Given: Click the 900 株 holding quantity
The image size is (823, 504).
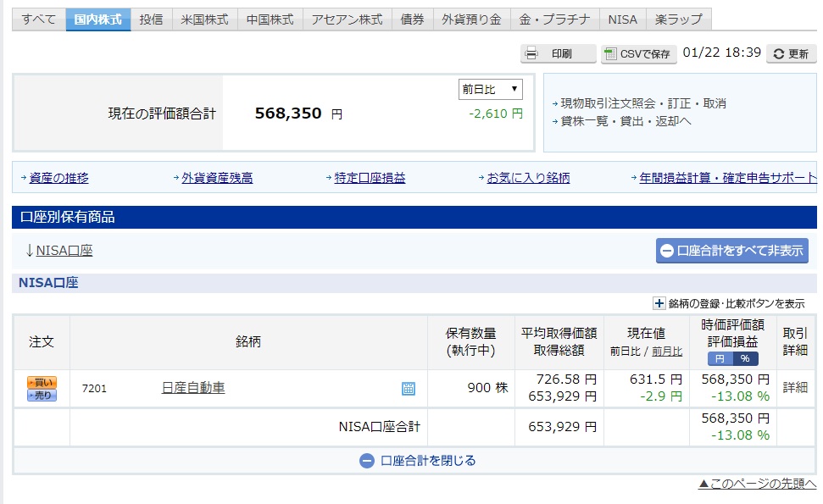Looking at the screenshot, I should coord(487,388).
